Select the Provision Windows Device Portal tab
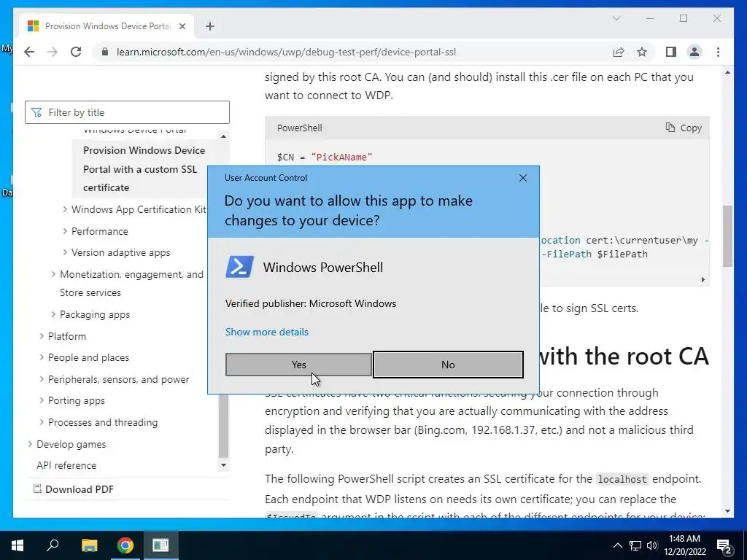Viewport: 747px width, 560px height. coord(107,26)
